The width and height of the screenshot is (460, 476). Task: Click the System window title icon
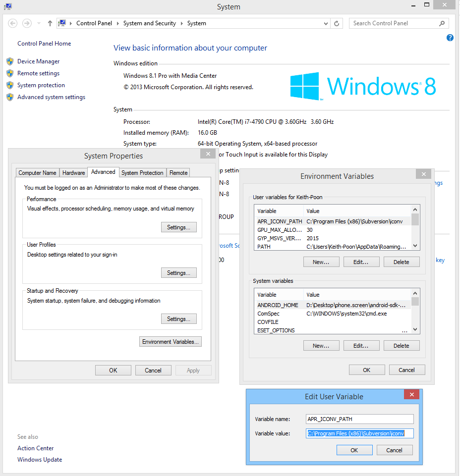(x=8, y=6)
